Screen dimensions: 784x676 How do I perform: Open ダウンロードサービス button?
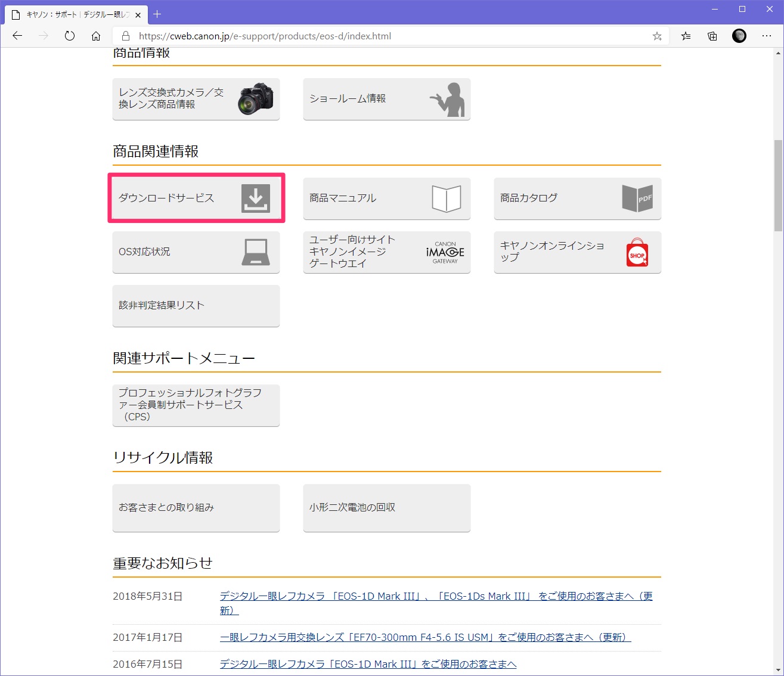click(x=196, y=198)
